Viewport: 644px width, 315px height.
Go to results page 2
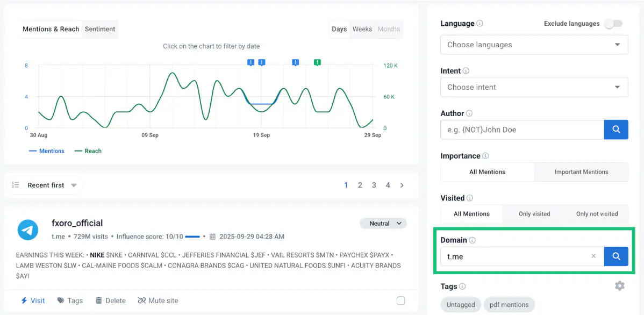(x=360, y=185)
